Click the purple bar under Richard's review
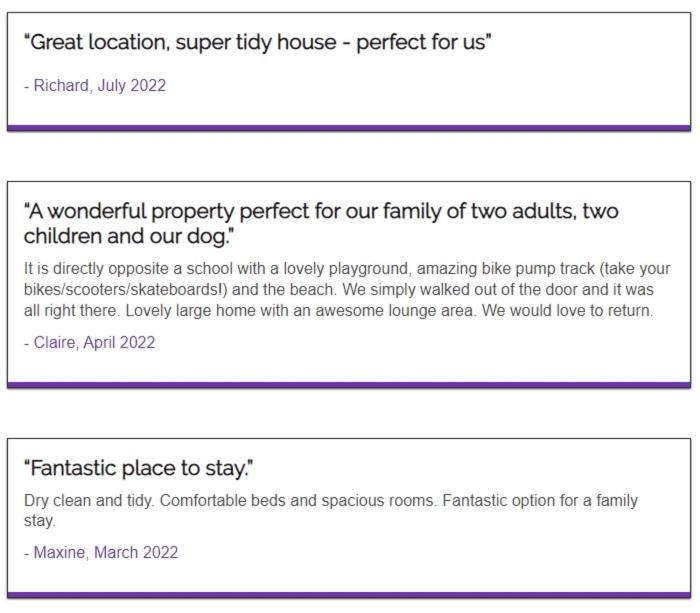The height and width of the screenshot is (613, 700). pyautogui.click(x=349, y=128)
